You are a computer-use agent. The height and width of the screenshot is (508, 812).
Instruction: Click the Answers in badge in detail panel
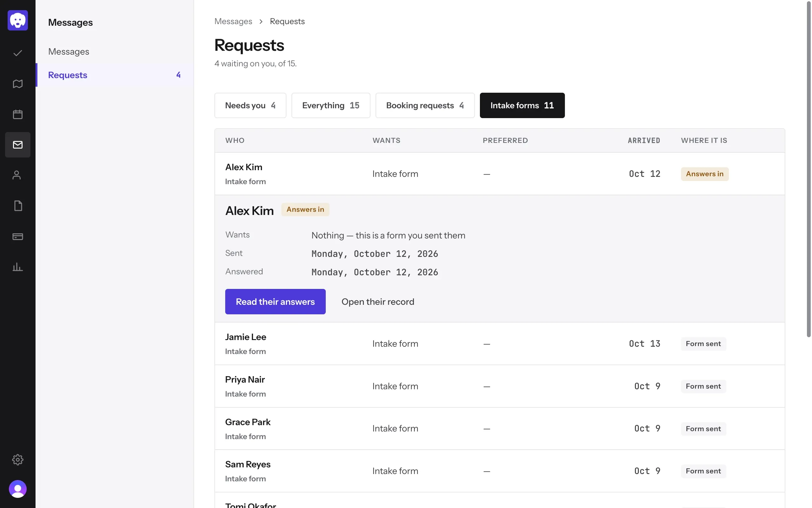pos(305,210)
